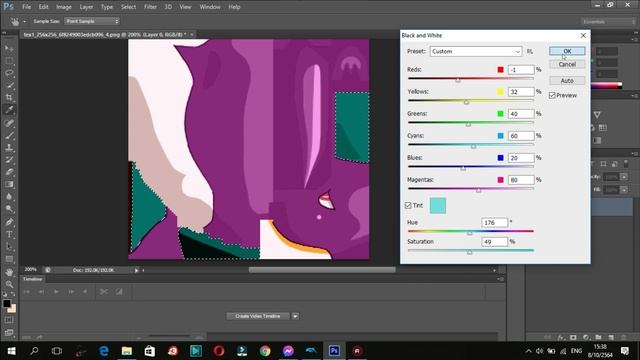Select the Eraser tool
This screenshot has height=360, width=640.
[9, 172]
